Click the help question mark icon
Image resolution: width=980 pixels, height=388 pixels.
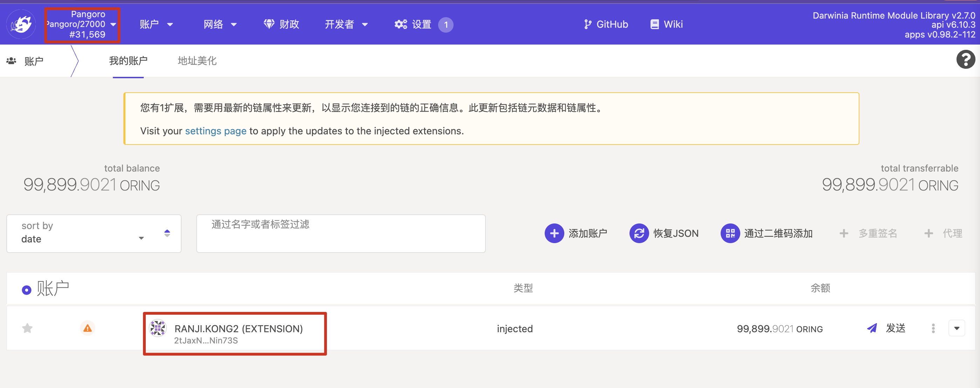(x=966, y=59)
